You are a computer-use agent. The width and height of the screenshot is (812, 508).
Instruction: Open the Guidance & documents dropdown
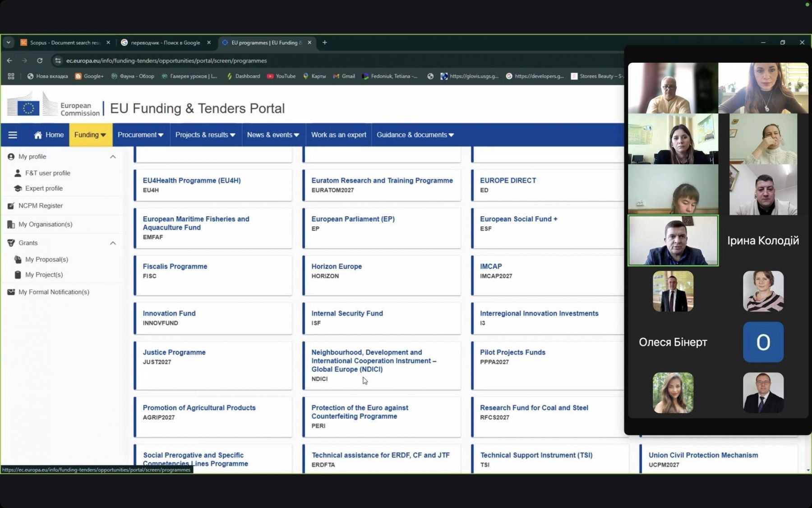pos(415,135)
